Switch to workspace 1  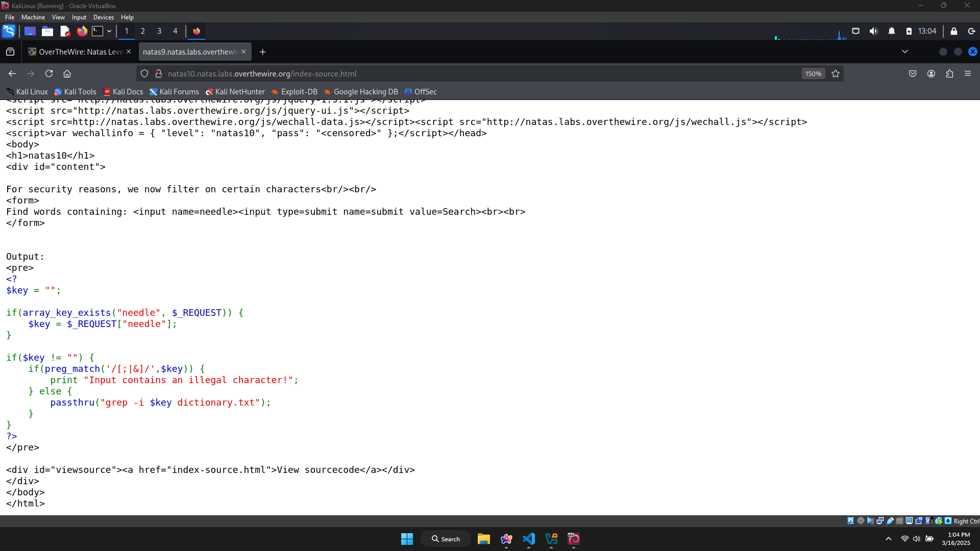(127, 31)
